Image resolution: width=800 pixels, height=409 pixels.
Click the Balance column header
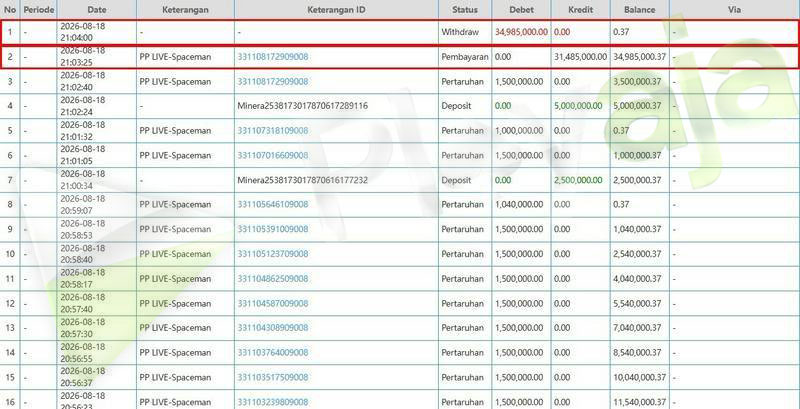(x=639, y=10)
